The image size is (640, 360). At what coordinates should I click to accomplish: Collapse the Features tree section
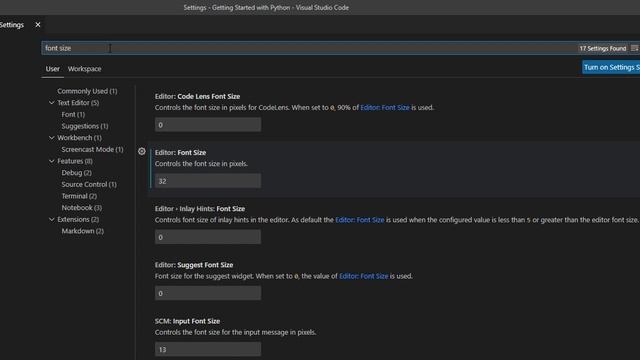pos(51,161)
